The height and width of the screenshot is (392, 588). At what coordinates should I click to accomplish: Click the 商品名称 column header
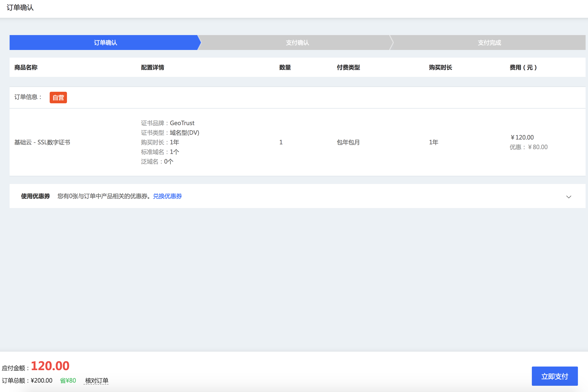click(26, 67)
